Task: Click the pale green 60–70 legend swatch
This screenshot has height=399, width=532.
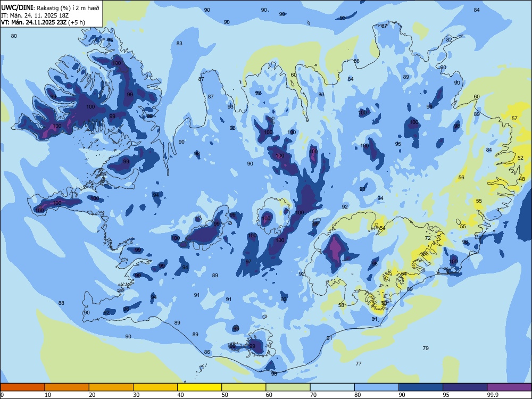Action: pos(288,387)
